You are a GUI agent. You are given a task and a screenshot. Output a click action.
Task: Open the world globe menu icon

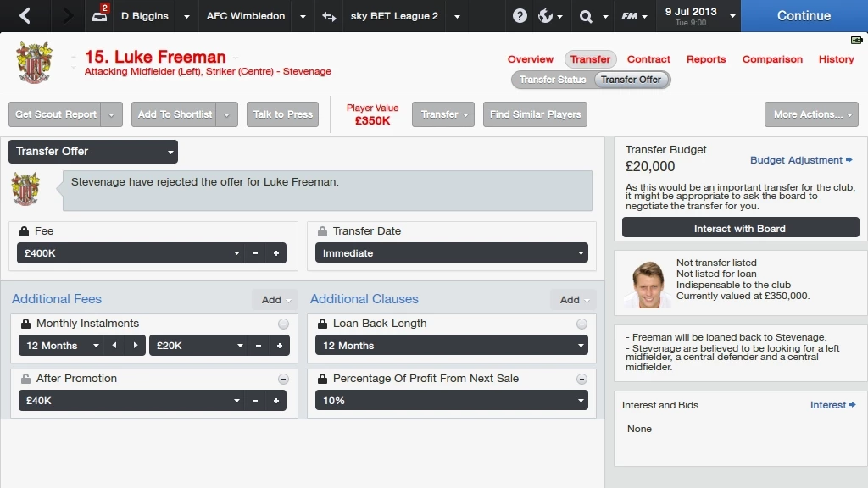click(546, 16)
